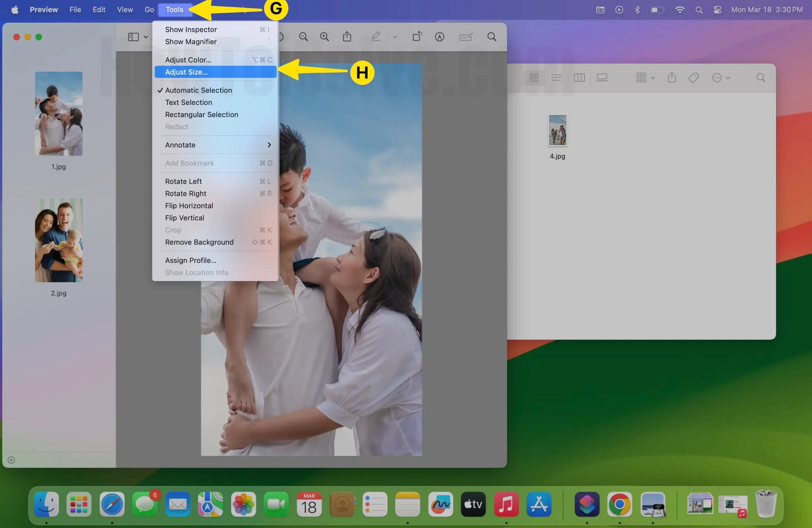812x528 pixels.
Task: Switch Finder window to gallery view
Action: coord(602,78)
